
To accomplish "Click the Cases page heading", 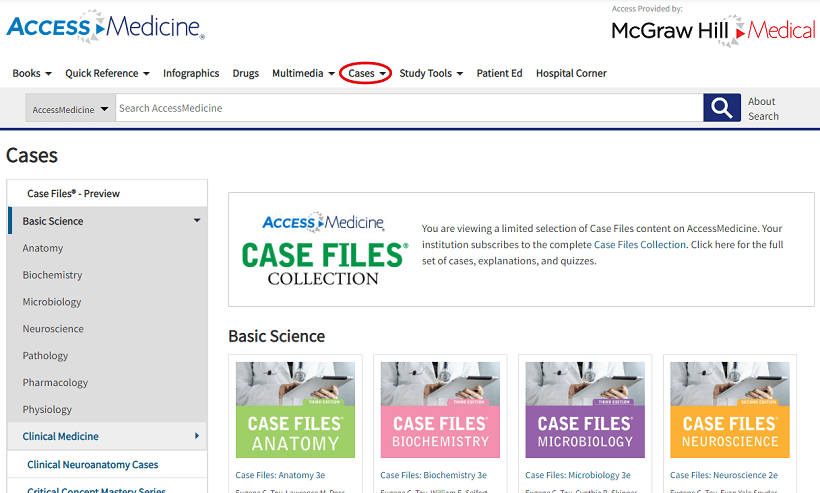I will click(x=32, y=155).
